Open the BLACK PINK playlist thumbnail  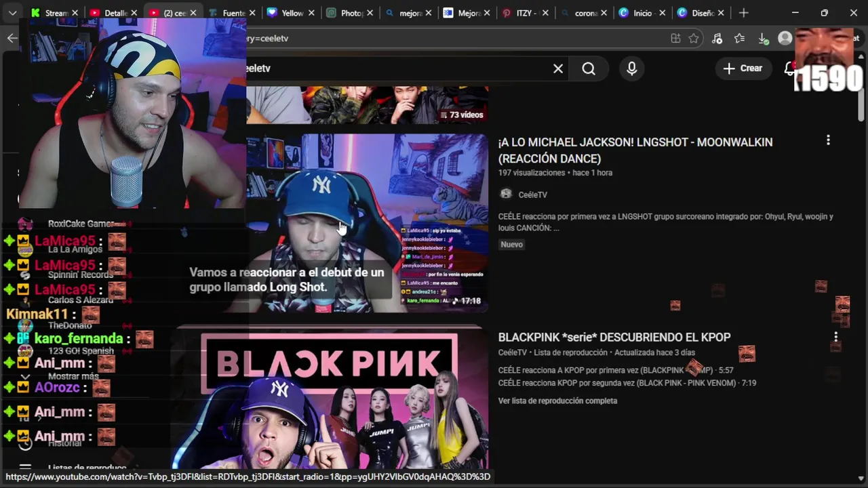[x=329, y=398]
